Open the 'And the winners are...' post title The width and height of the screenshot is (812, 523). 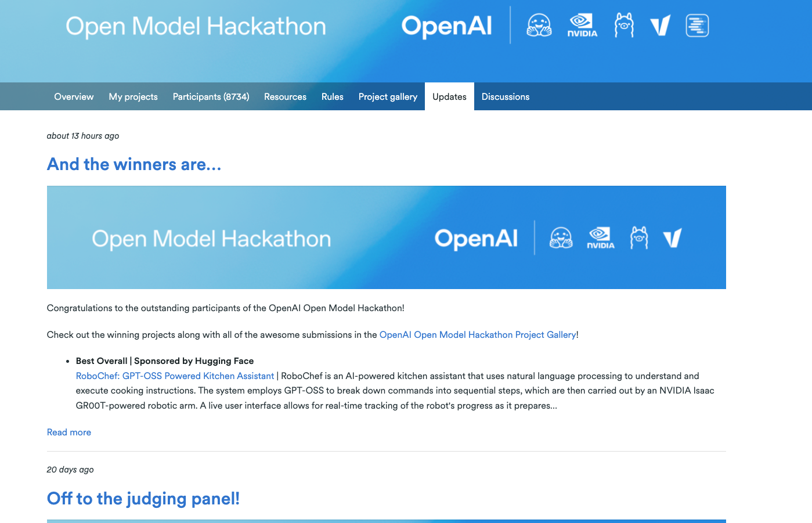(134, 165)
